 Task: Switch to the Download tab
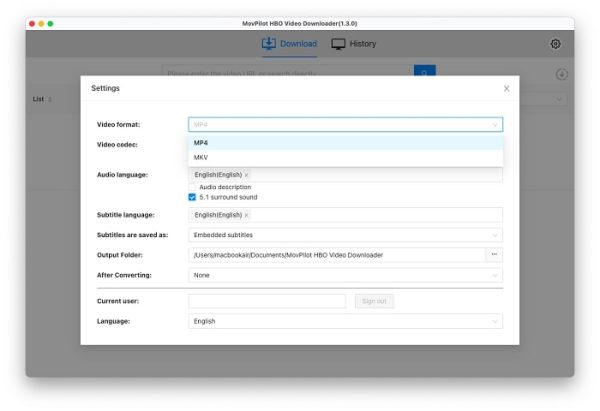pos(289,44)
